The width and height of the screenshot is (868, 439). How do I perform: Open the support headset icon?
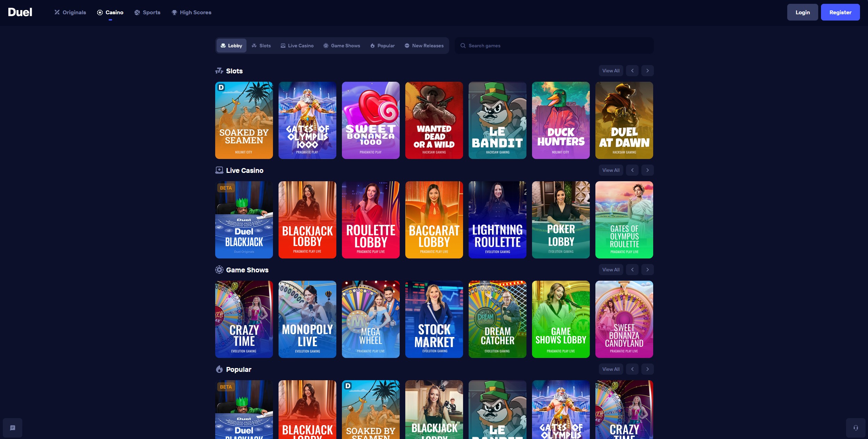pyautogui.click(x=855, y=428)
